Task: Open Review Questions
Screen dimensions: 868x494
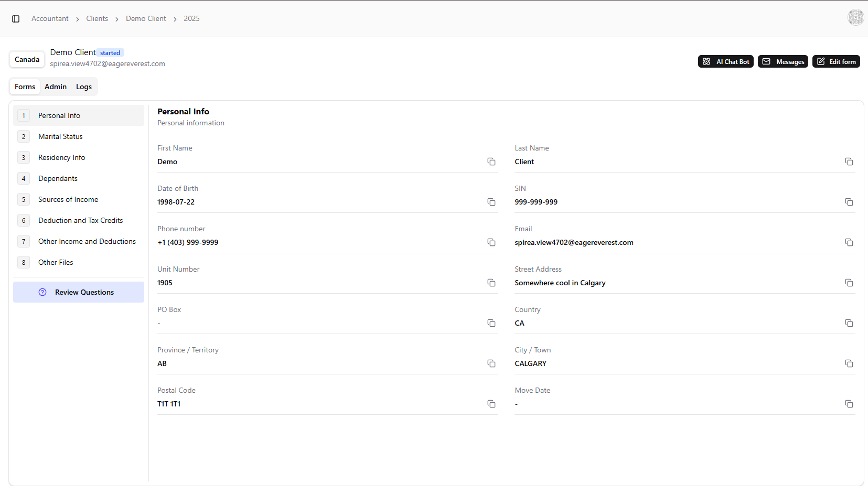Action: point(79,292)
